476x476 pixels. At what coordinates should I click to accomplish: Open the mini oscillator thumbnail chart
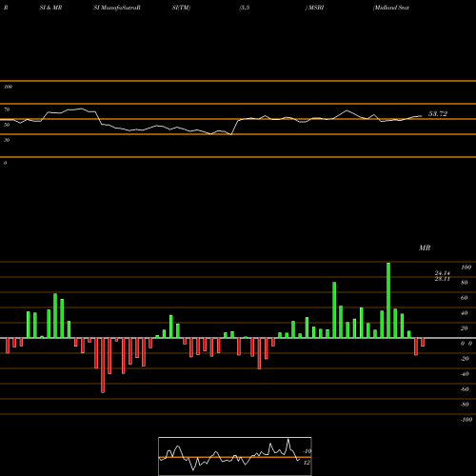(x=235, y=456)
